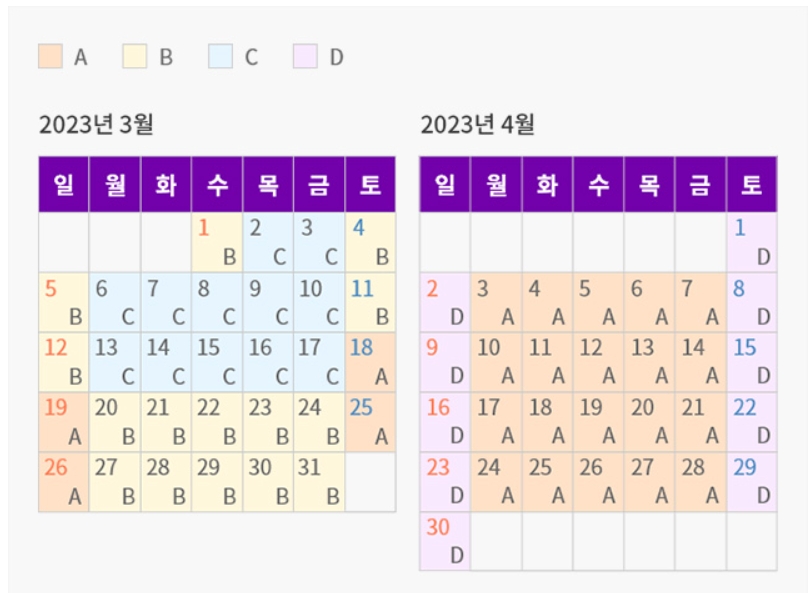Select April 24 cell marked A
Image resolution: width=811 pixels, height=593 pixels.
coord(497,482)
